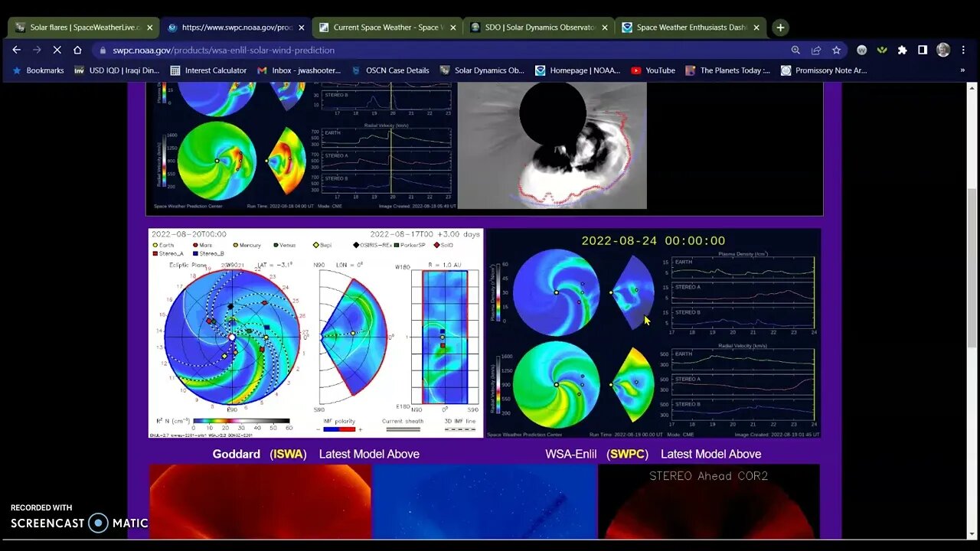980x551 pixels.
Task: Open the STEREO Ahead COR2 image
Action: 708,501
